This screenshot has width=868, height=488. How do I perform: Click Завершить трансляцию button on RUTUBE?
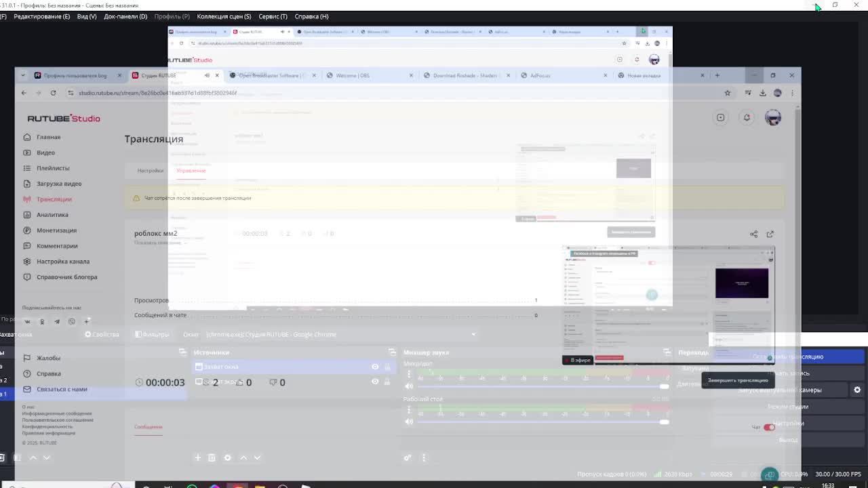click(x=738, y=380)
